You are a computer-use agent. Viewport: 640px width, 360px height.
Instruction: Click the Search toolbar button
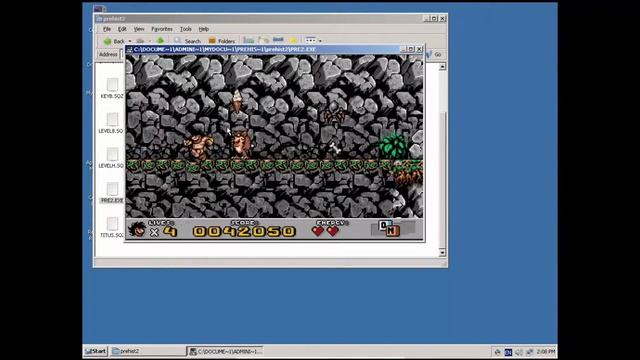click(188, 41)
